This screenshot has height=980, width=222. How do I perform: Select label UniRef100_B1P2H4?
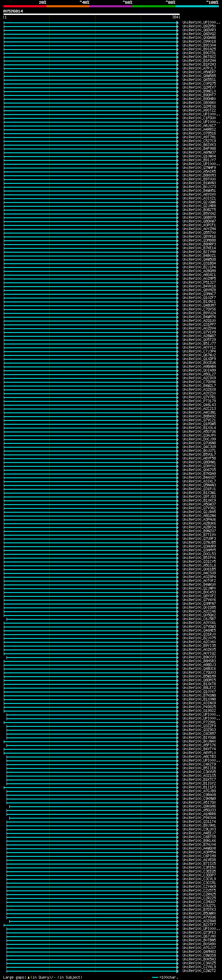(199, 61)
